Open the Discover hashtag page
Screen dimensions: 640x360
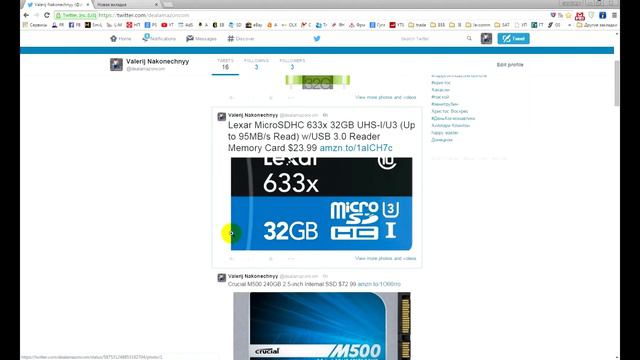[241, 38]
